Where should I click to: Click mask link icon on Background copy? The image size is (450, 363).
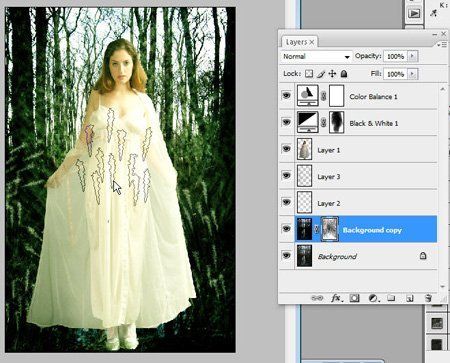(x=317, y=229)
